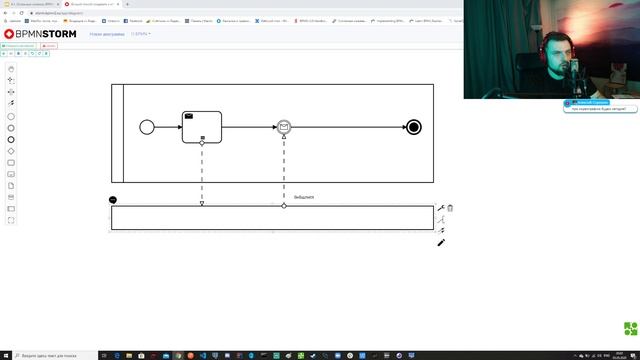Reload the browser page

(x=22, y=13)
